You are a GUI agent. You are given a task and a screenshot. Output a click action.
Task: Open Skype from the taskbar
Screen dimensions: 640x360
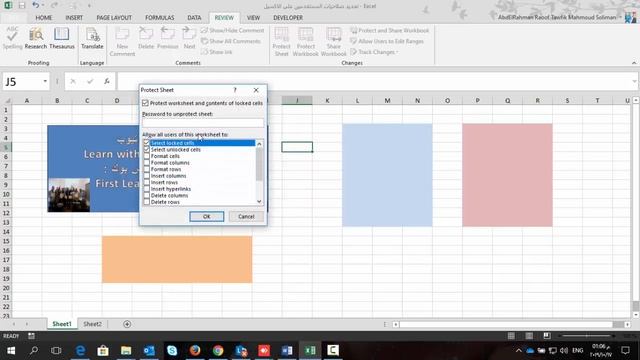[x=172, y=350]
